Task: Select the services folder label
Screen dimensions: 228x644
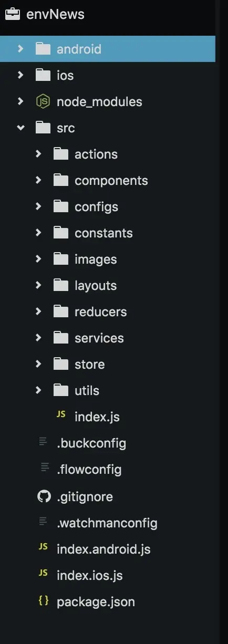Action: click(99, 338)
